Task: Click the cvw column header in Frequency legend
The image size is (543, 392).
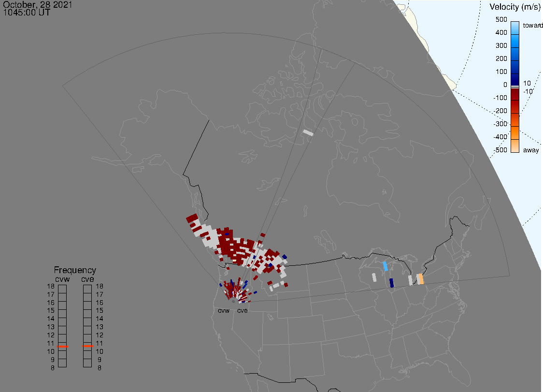Action: (62, 278)
